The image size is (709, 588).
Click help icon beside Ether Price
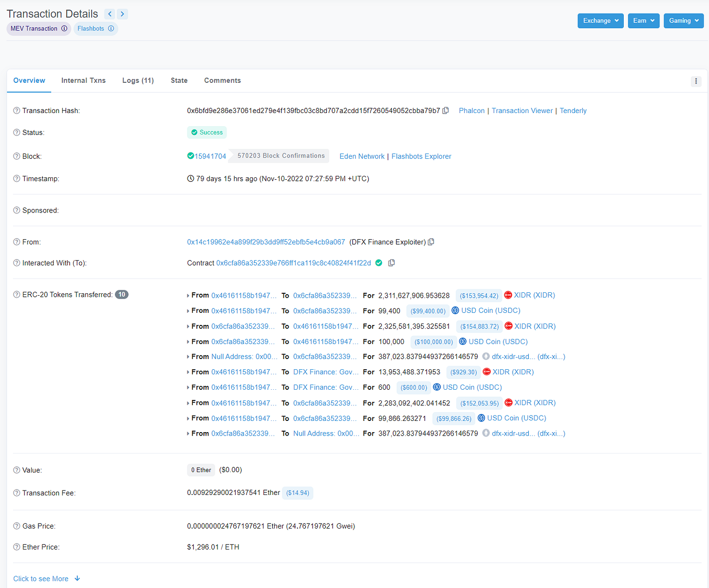(x=17, y=547)
